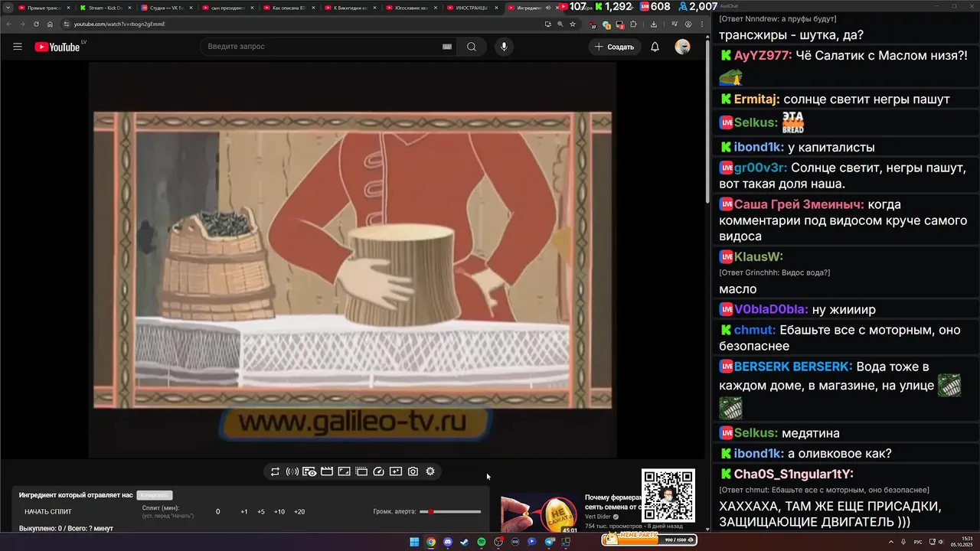
Task: Add +10 minutes to split
Action: coord(279,512)
